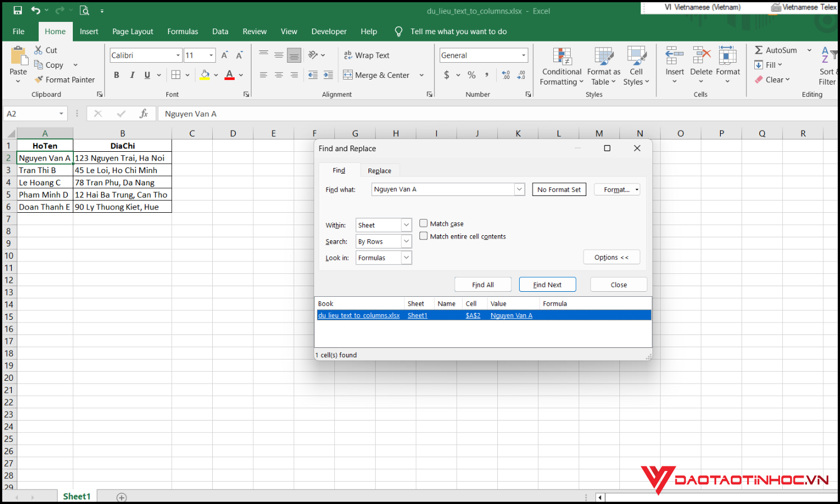Screen dimensions: 840x504
Task: Switch to the Replace tab in dialog
Action: click(380, 171)
